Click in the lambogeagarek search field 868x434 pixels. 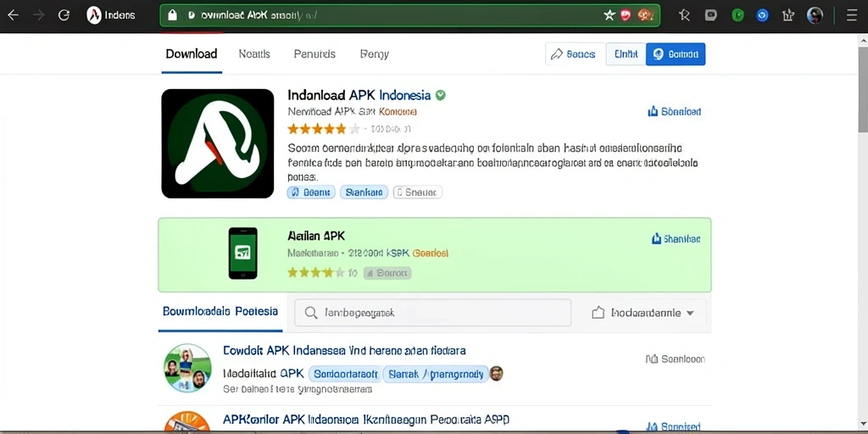coord(433,313)
